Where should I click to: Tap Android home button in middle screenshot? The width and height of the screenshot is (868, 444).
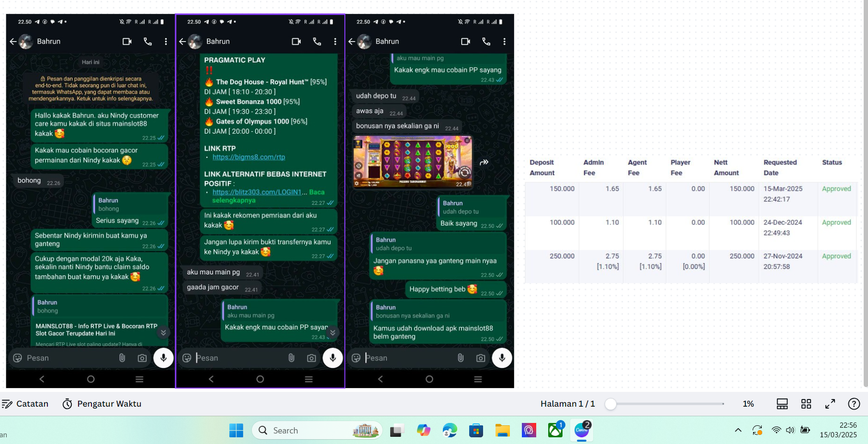coord(260,379)
